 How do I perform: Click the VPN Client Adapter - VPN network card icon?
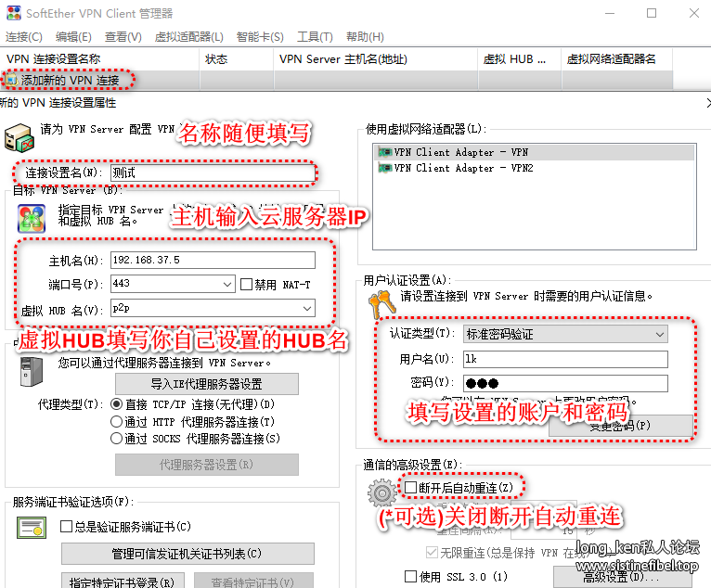(385, 152)
